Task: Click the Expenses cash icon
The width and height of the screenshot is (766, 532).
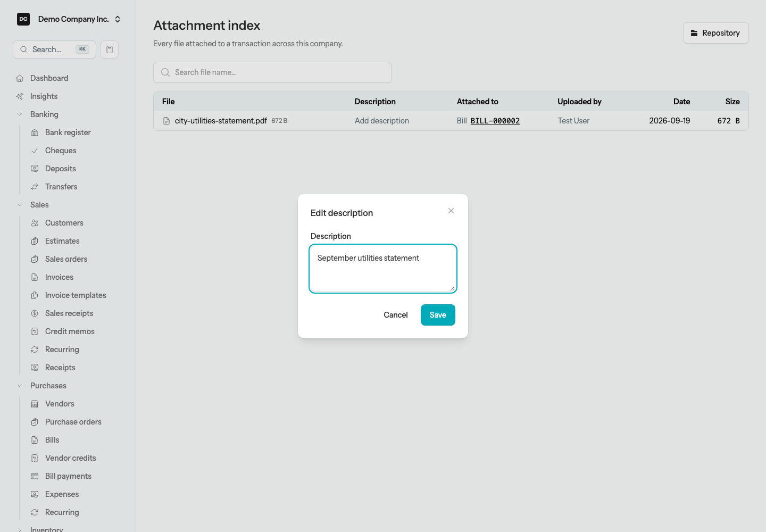Action: coord(35,494)
